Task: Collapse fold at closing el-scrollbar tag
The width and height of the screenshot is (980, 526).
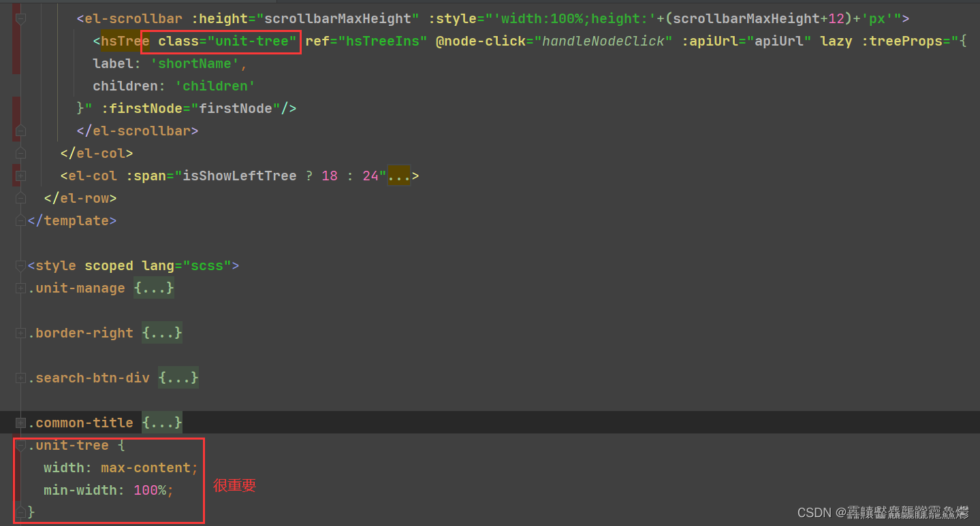Action: 20,131
